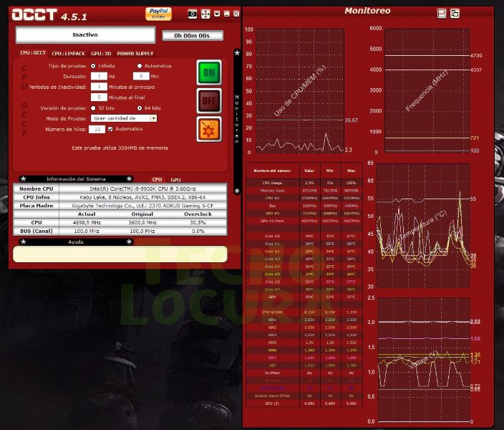Screen dimensions: 504x430
Task: Open the Modo de Prueba dropdown
Action: coord(124,118)
